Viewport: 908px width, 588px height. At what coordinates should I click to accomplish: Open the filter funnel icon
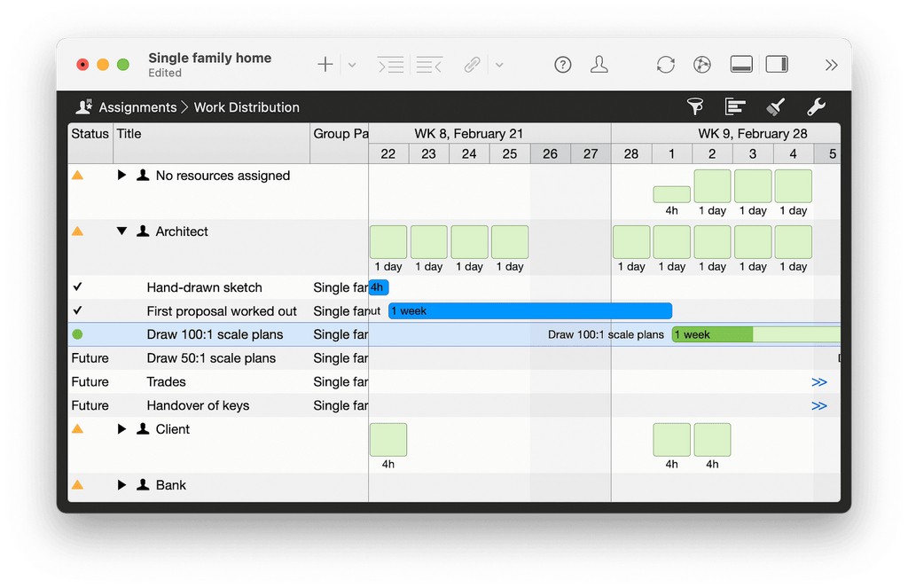pos(696,107)
